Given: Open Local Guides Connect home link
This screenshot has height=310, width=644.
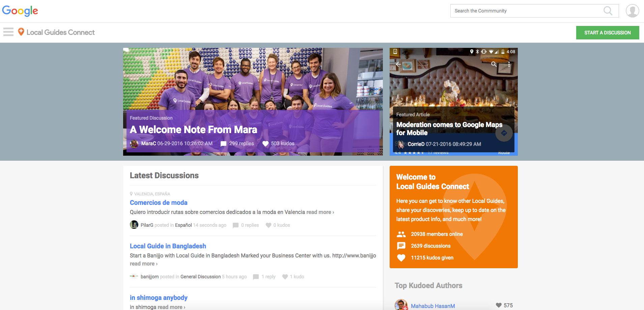Looking at the screenshot, I should [61, 32].
